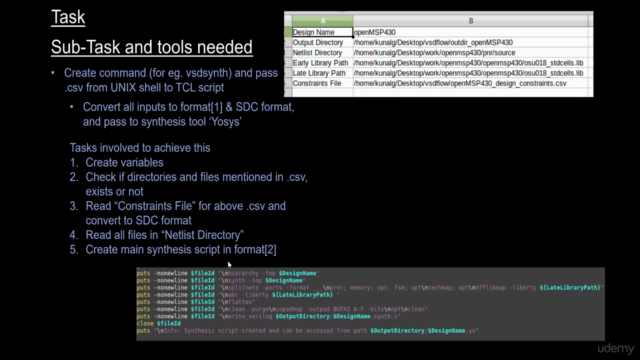Viewport: 640px width, 360px height.
Task: Click the 'Read Constraints File' list item
Action: (178, 213)
